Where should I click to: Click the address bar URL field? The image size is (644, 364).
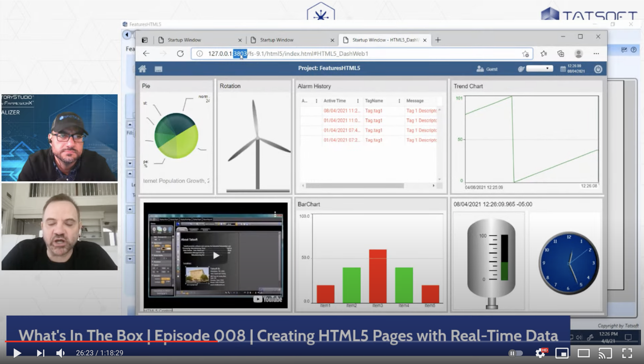pos(362,54)
